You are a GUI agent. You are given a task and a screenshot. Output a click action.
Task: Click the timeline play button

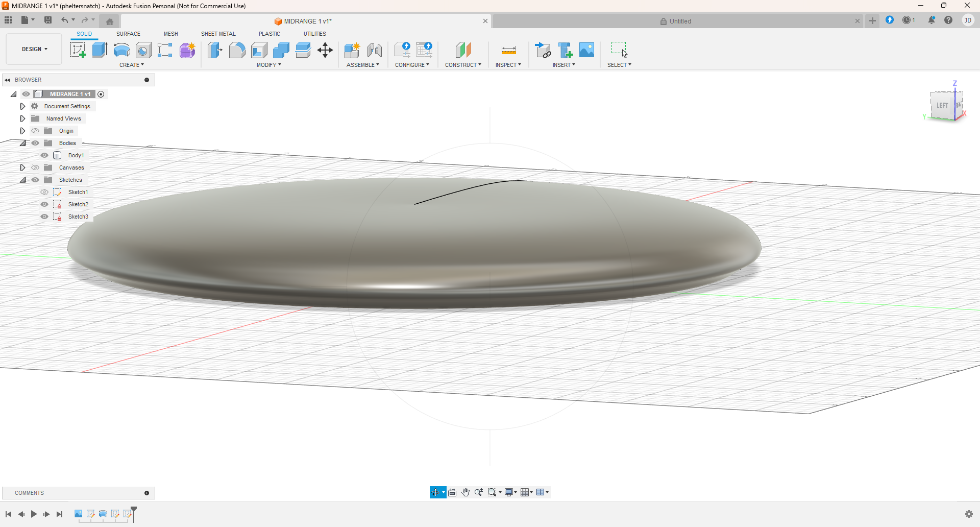click(34, 514)
